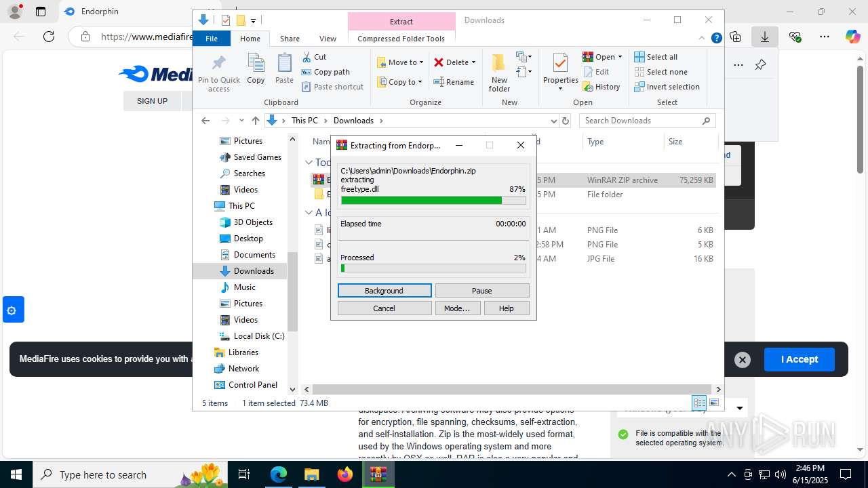Viewport: 868px width, 488px height.
Task: Click Select none in ribbon
Action: point(660,72)
